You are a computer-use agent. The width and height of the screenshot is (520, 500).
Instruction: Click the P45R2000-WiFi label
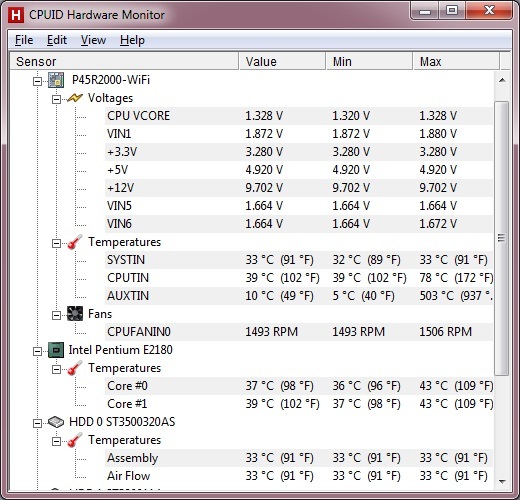click(x=111, y=80)
